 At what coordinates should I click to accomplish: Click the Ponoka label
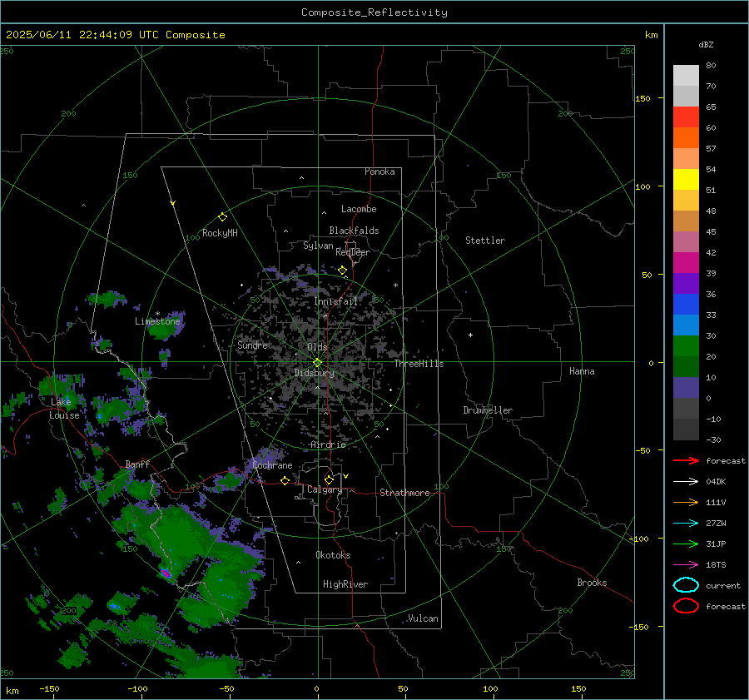tap(379, 172)
